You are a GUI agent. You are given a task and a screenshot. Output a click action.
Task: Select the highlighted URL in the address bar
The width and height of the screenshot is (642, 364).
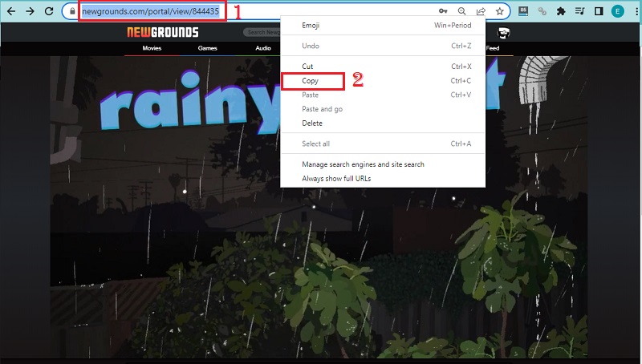coord(150,11)
